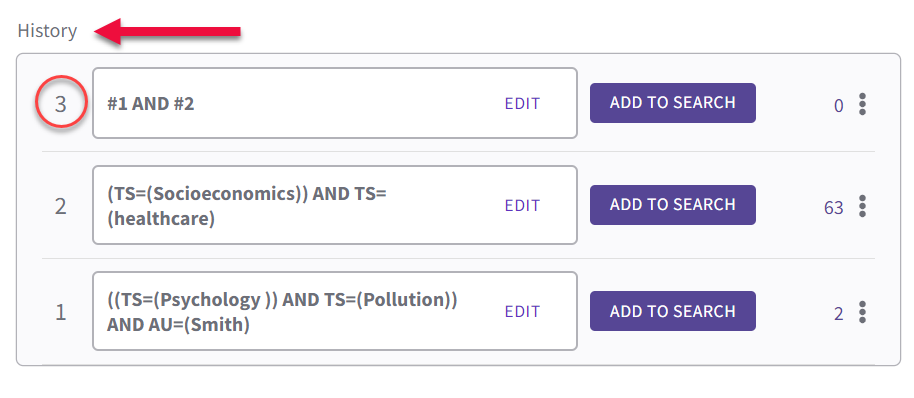Add the #1 AND #2 set to search
Image resolution: width=914 pixels, height=398 pixels.
[x=673, y=103]
